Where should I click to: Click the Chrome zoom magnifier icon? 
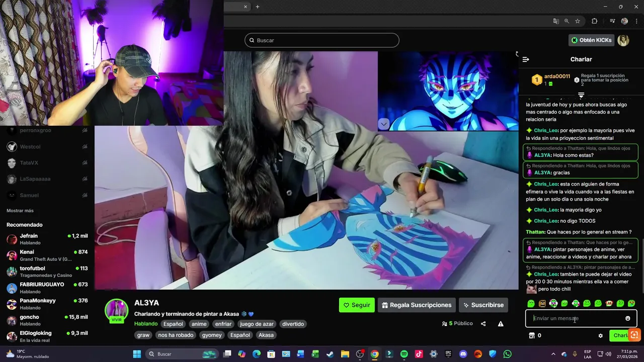567,21
